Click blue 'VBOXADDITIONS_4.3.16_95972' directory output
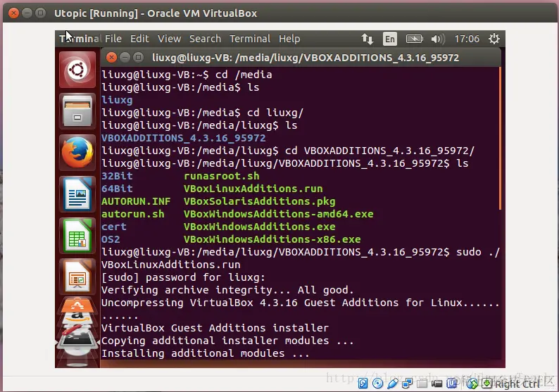 click(x=183, y=138)
